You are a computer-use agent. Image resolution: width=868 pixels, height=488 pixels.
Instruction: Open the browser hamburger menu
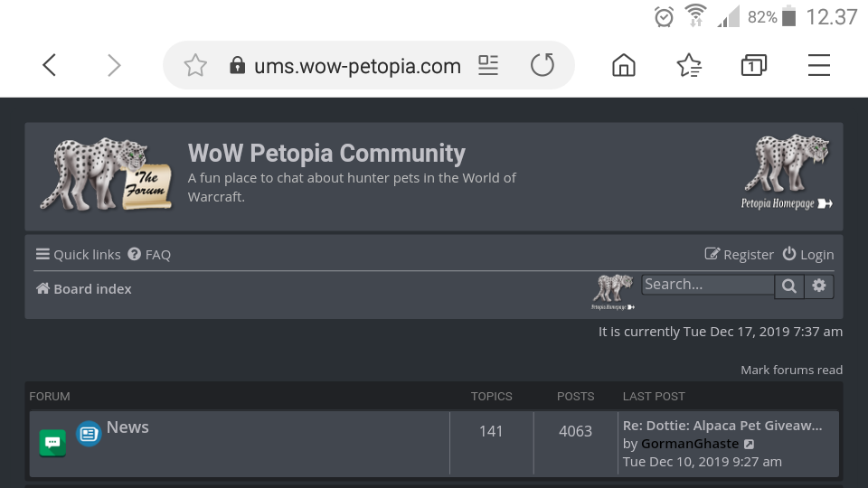pyautogui.click(x=818, y=65)
